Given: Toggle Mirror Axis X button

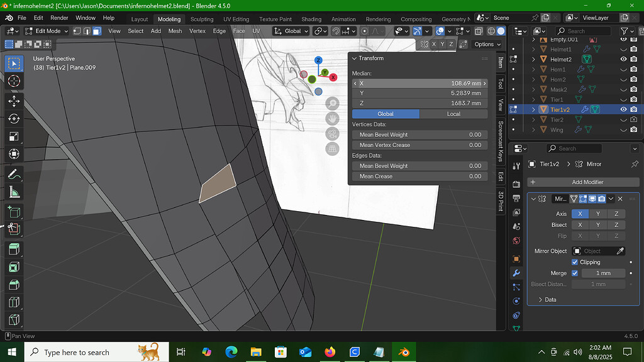Looking at the screenshot, I should click(x=580, y=214).
